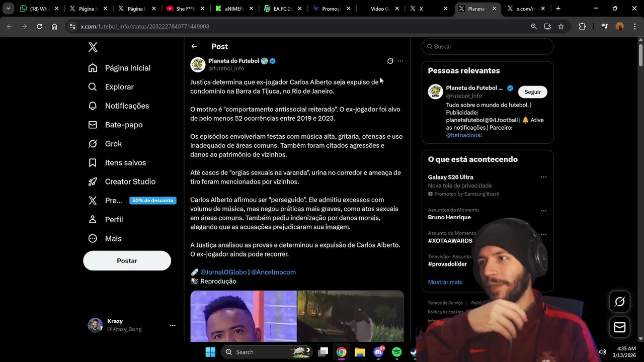This screenshot has width=644, height=362.
Task: Bookmark this page with the star icon
Action: (561, 26)
